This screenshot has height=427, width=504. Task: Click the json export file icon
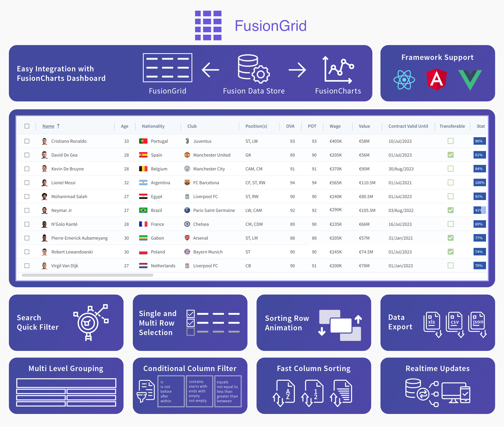[x=477, y=325]
